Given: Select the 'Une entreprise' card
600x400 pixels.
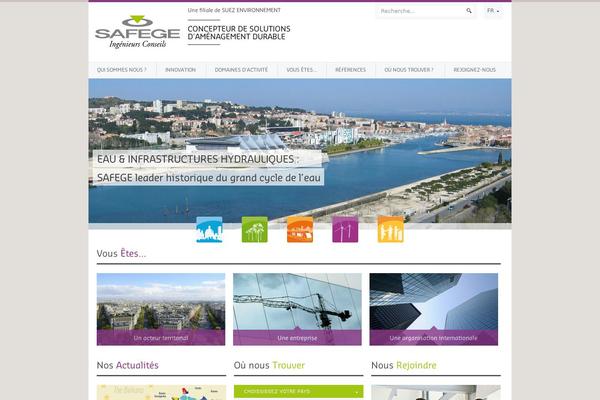Looking at the screenshot, I should pyautogui.click(x=297, y=309).
